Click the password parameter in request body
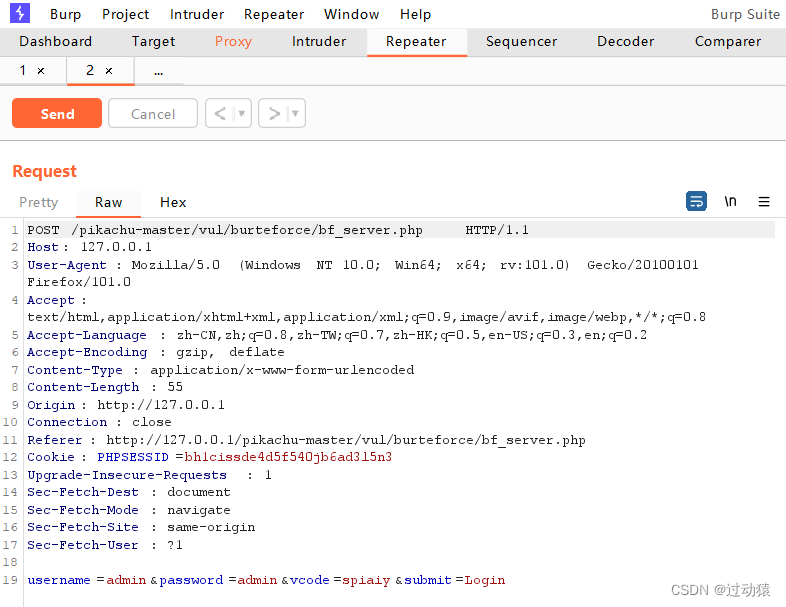Screen dimensions: 786x607 point(218,580)
